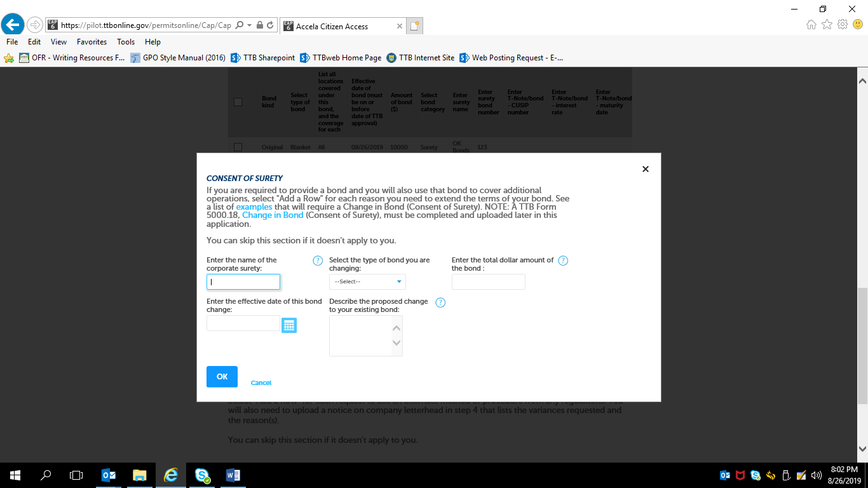Toggle the select-all checkbox in table header
This screenshot has height=488, width=868.
coord(238,102)
